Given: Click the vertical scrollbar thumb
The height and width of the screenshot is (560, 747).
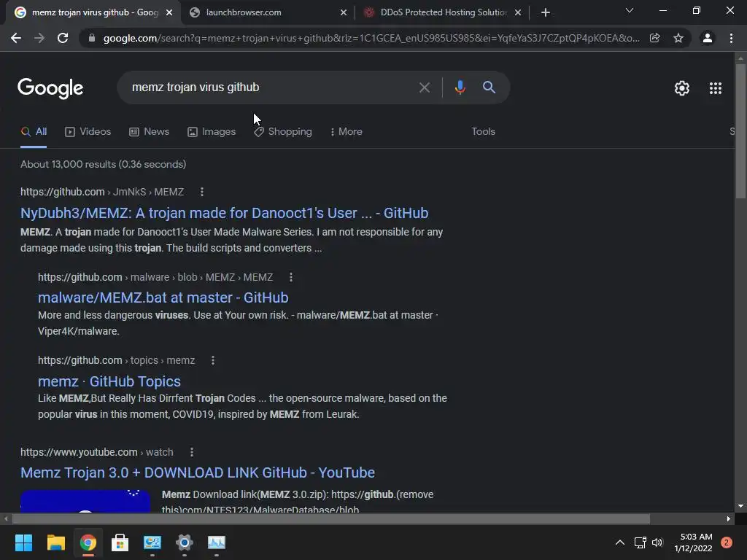Looking at the screenshot, I should (740, 131).
